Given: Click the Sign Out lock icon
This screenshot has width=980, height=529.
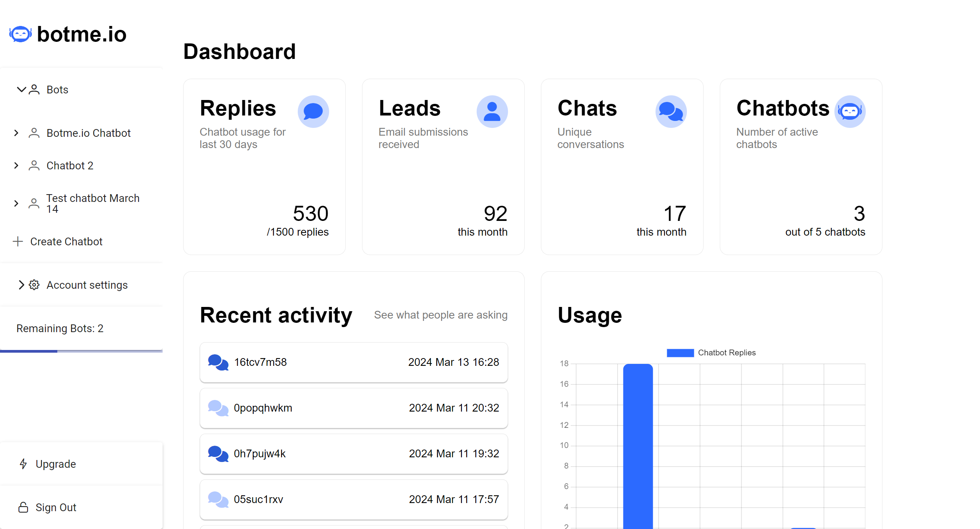Looking at the screenshot, I should [23, 507].
